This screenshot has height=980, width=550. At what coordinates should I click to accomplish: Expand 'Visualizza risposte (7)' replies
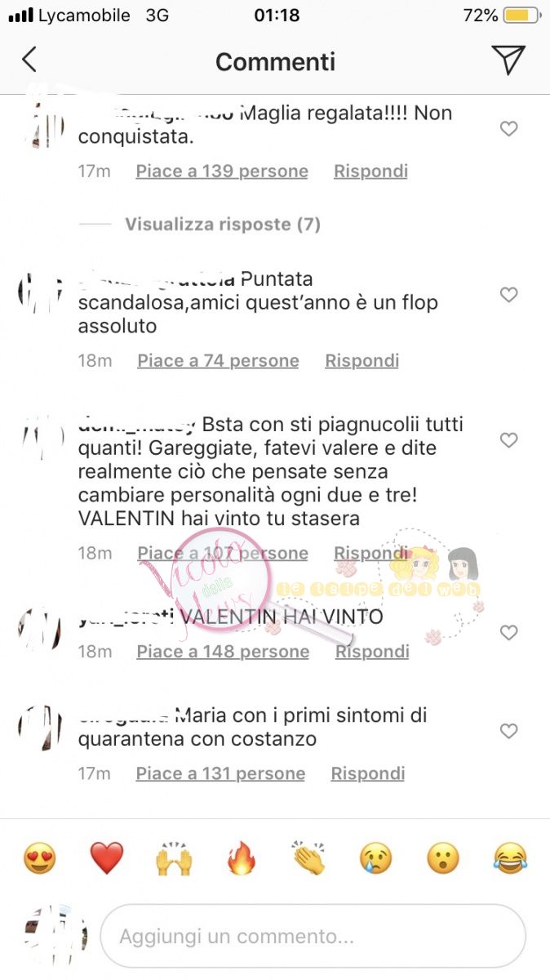coord(223,224)
